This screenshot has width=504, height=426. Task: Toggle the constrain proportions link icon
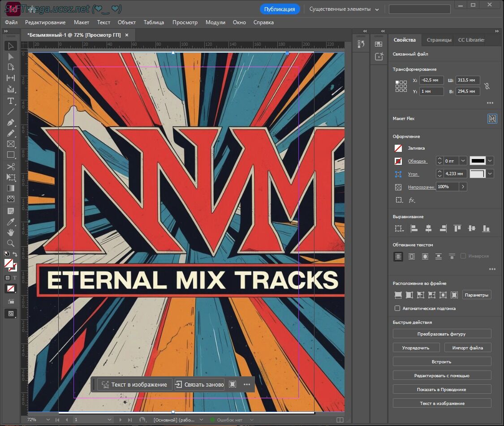487,86
